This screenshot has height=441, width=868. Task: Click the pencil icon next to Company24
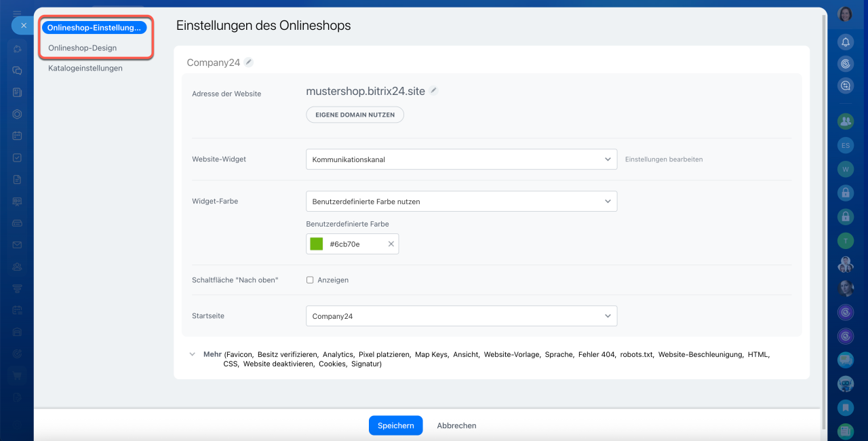tap(249, 62)
